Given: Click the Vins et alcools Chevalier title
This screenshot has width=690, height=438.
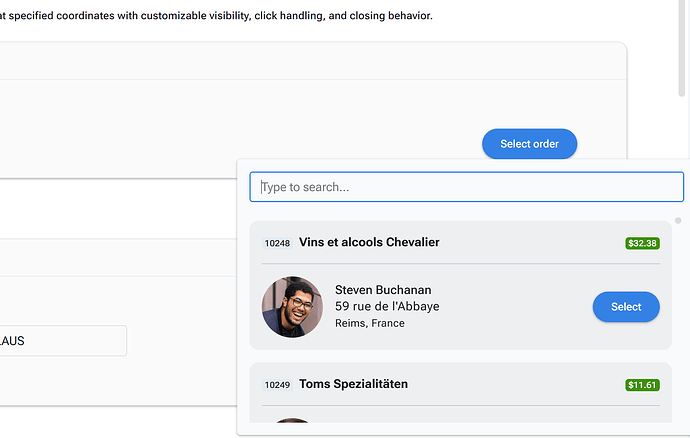Looking at the screenshot, I should 369,243.
